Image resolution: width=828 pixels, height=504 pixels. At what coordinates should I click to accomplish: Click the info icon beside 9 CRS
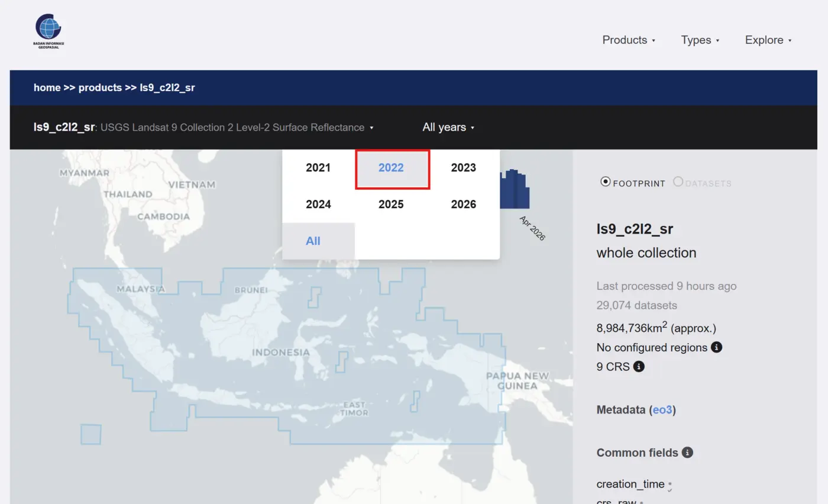tap(639, 367)
